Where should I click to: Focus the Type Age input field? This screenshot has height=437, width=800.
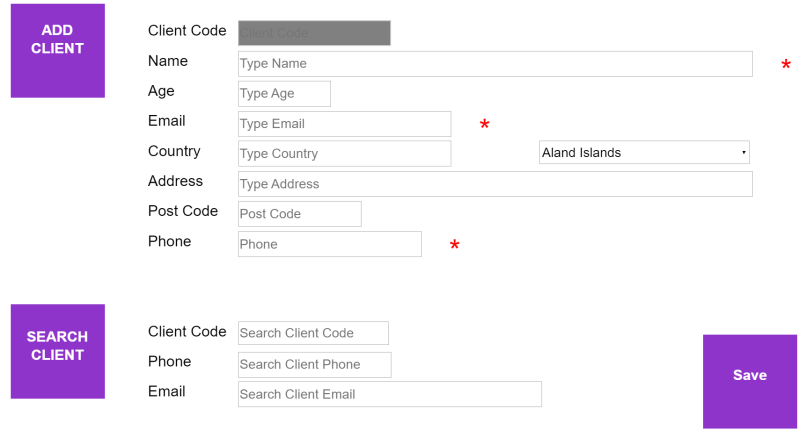click(x=284, y=94)
